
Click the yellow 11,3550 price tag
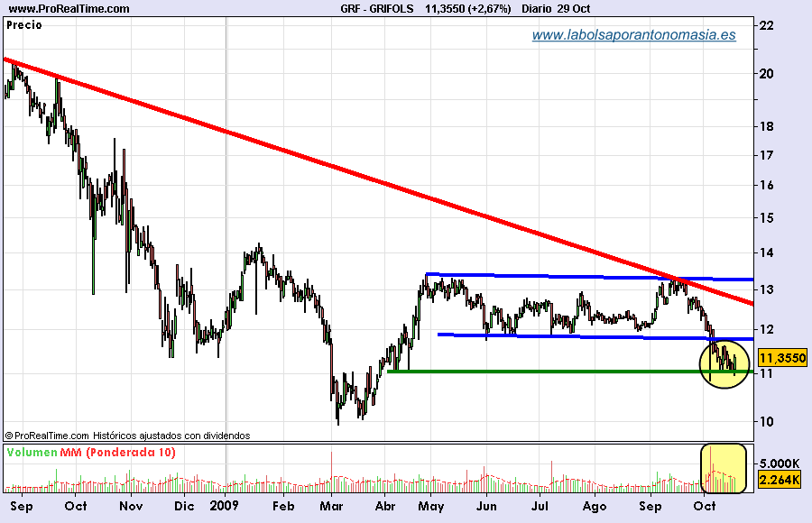coord(782,358)
